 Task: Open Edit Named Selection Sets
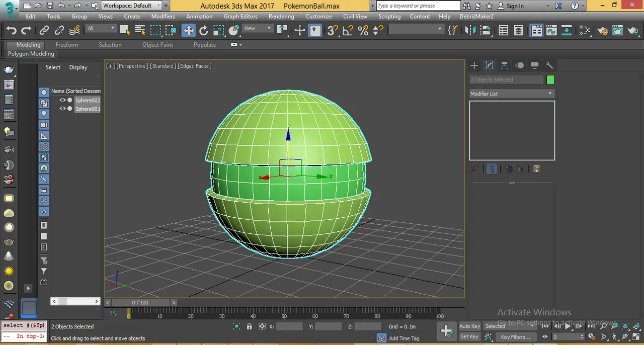coord(453,31)
